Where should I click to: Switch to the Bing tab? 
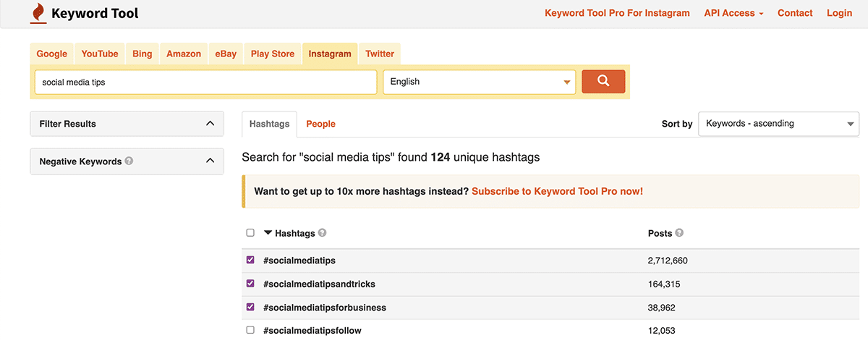coord(142,54)
